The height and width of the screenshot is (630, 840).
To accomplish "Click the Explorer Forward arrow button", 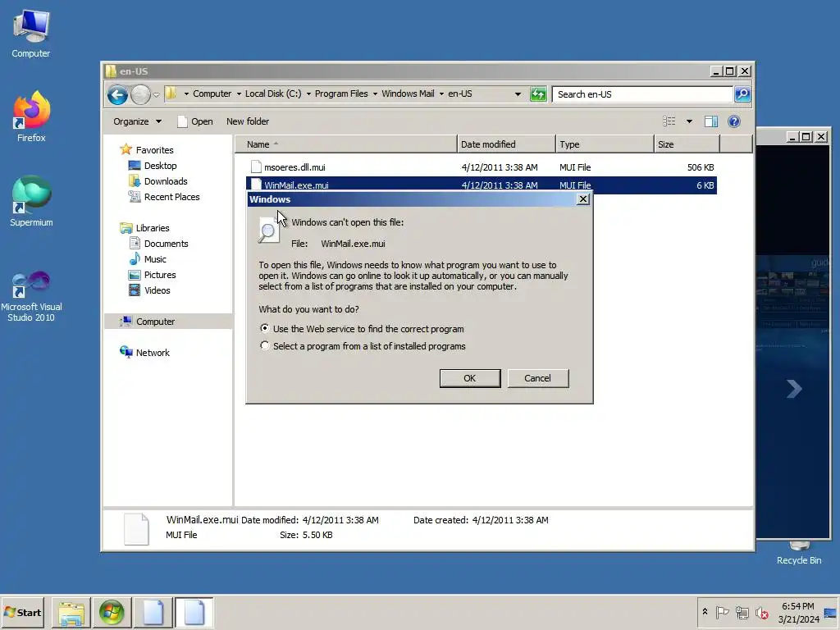I will click(x=140, y=95).
